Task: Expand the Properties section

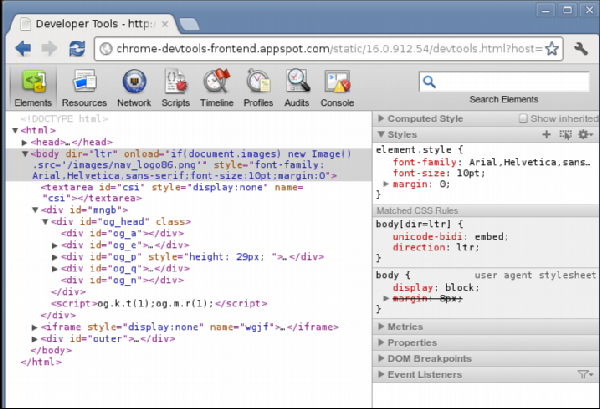Action: [x=381, y=342]
